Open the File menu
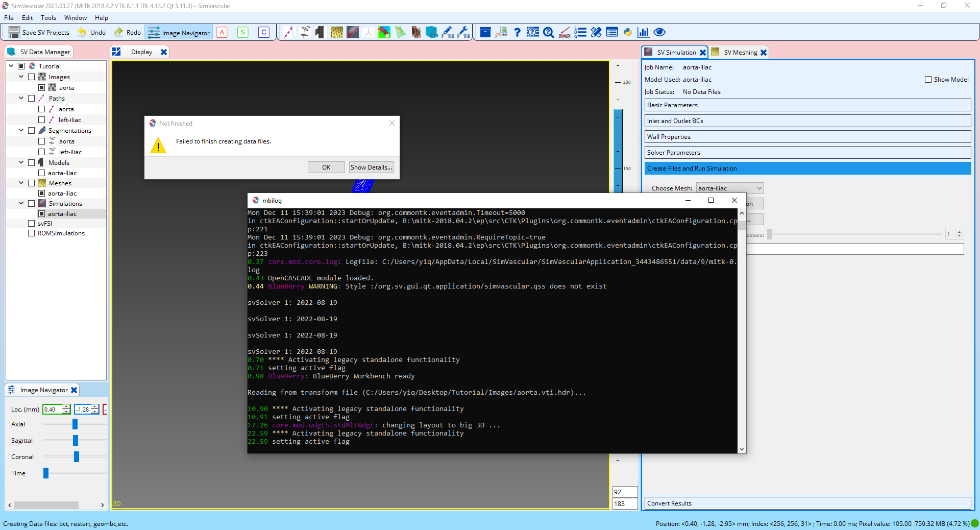Viewport: 980px width, 530px height. (x=9, y=17)
